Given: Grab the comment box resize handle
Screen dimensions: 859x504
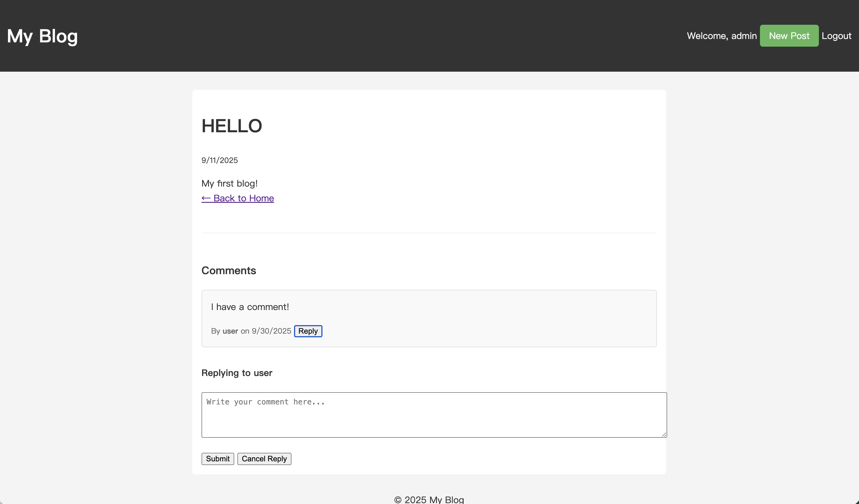Looking at the screenshot, I should pos(664,434).
